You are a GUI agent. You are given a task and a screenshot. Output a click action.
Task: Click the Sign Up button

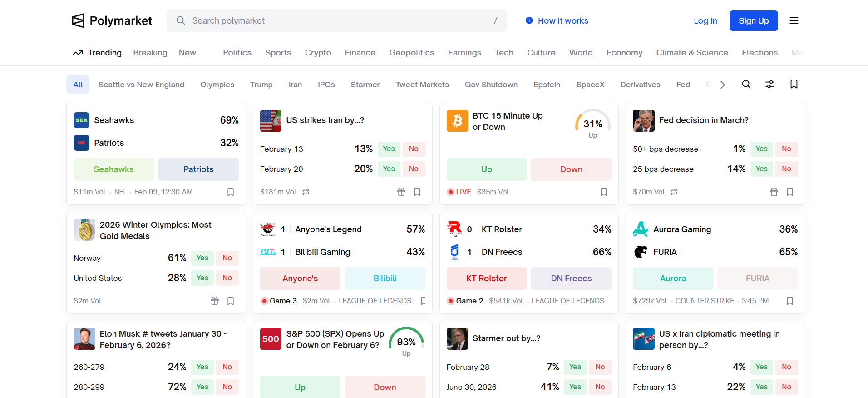[x=754, y=21]
